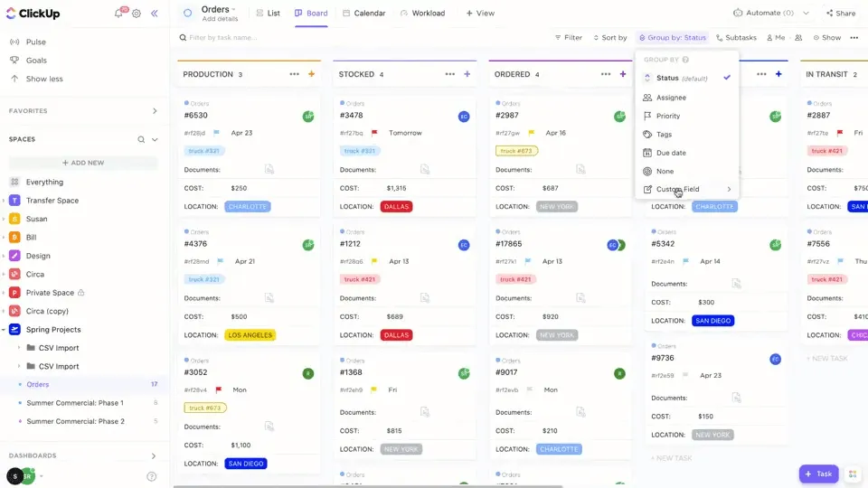Expand Favorites section
This screenshot has width=868, height=488.
155,111
